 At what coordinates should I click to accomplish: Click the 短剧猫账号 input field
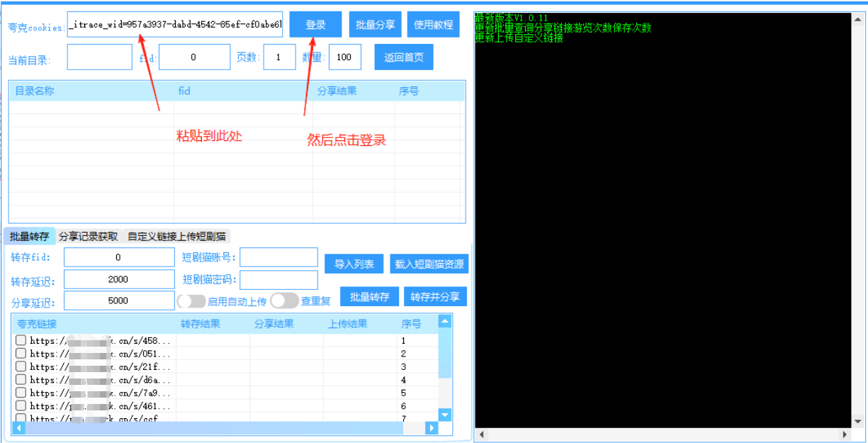[279, 257]
